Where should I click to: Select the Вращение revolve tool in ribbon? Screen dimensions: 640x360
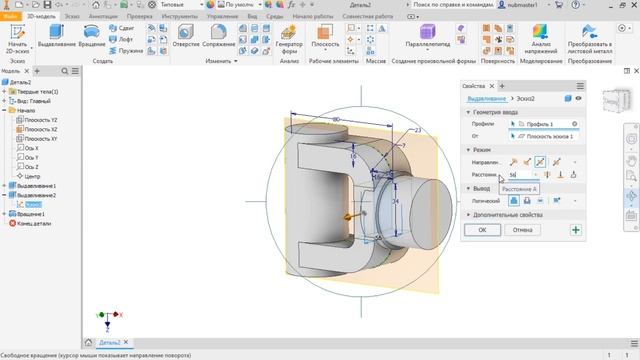(x=91, y=36)
